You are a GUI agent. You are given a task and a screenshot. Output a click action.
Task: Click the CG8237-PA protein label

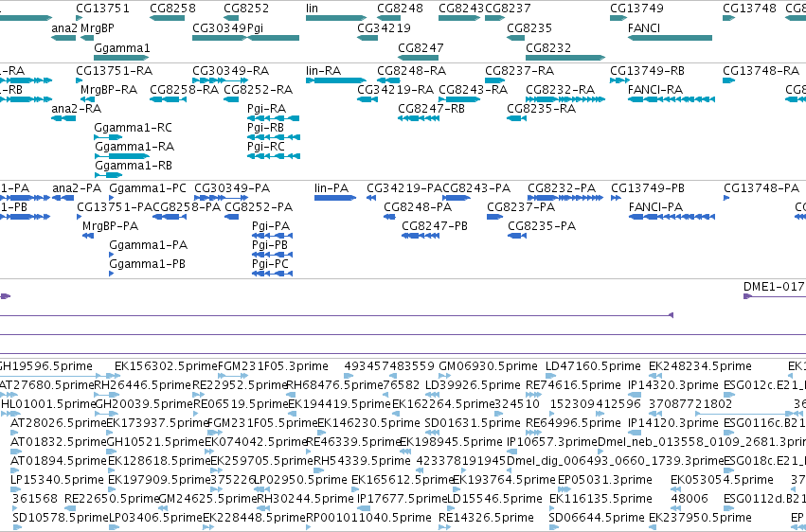click(x=521, y=207)
